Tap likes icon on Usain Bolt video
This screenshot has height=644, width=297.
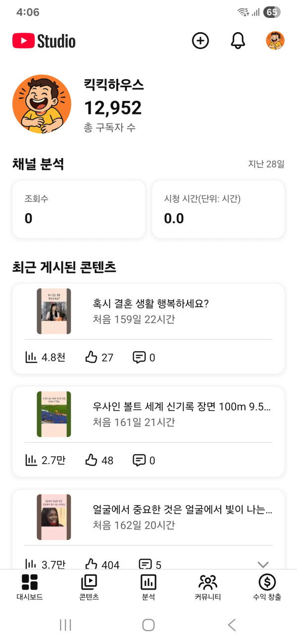pyautogui.click(x=91, y=460)
